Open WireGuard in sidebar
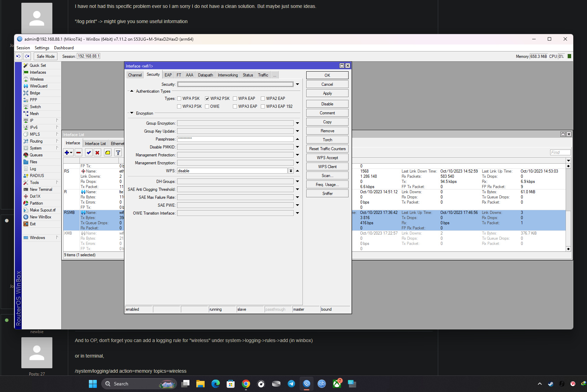Image resolution: width=587 pixels, height=392 pixels. pyautogui.click(x=39, y=86)
